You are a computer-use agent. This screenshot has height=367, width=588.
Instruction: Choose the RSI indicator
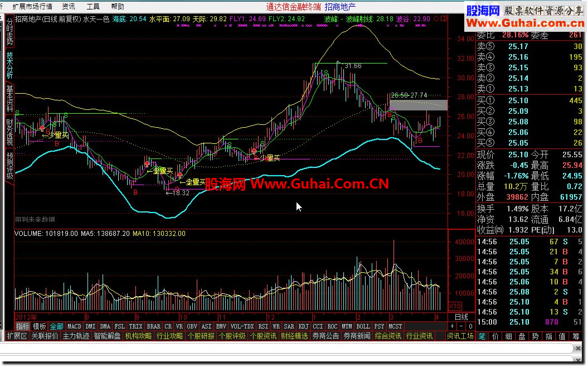coord(263,326)
